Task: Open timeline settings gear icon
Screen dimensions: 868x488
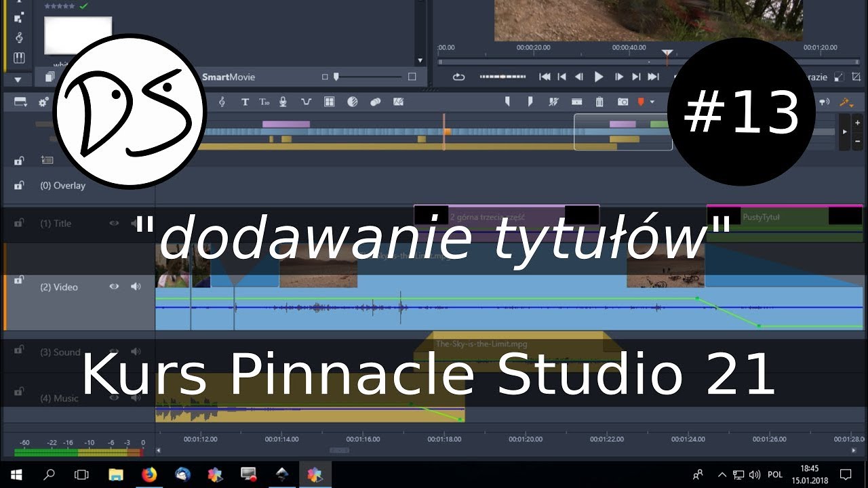Action: coord(44,102)
